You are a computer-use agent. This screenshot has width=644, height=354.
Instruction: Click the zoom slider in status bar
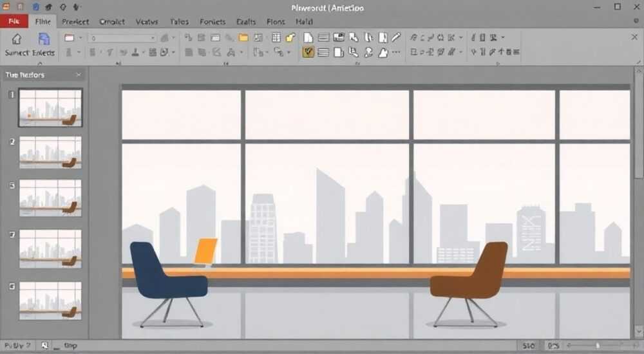tap(601, 346)
